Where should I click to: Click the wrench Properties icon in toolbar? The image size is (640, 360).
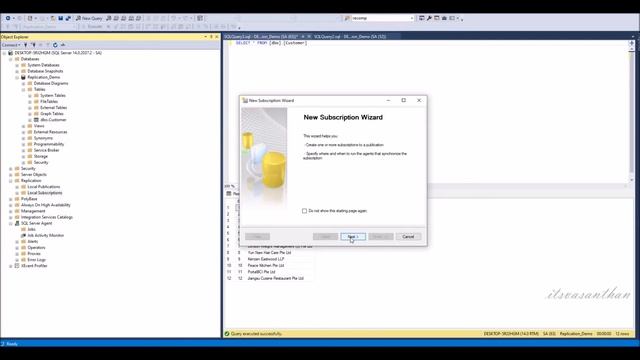tap(429, 18)
